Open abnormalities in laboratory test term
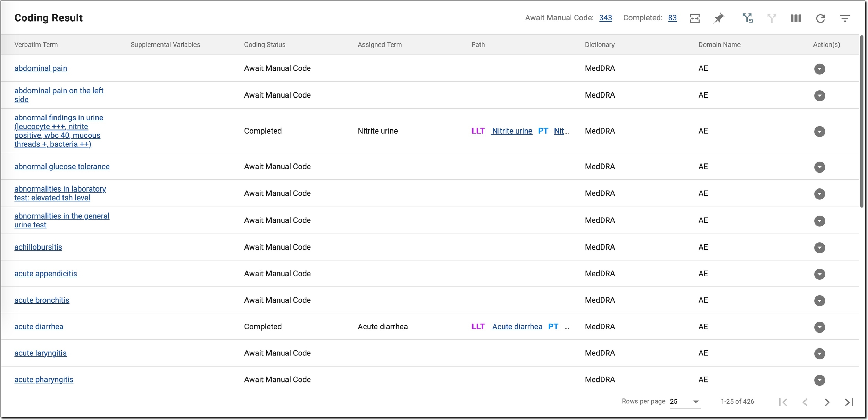Viewport: 868px width, 420px height. (x=60, y=193)
